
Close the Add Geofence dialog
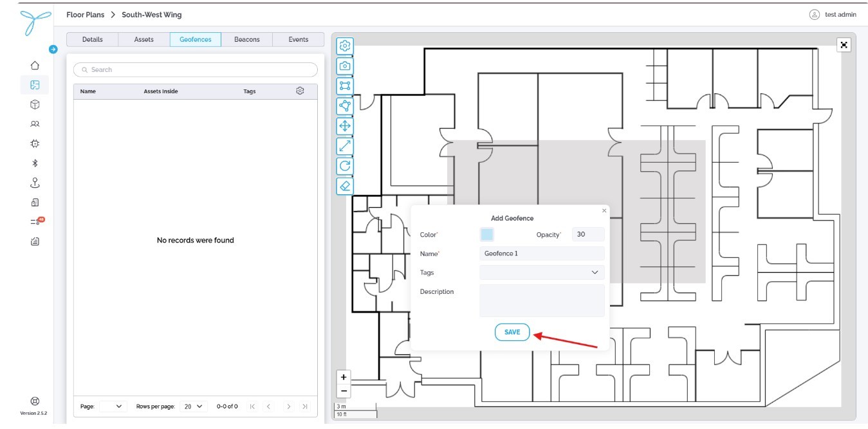tap(604, 210)
